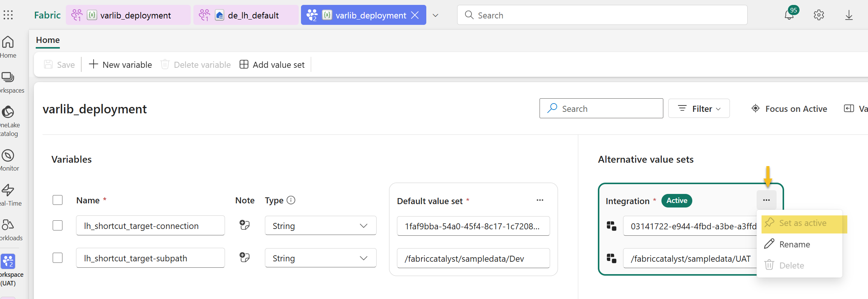Add a note for lh_shortcut_target-connection

click(x=245, y=225)
